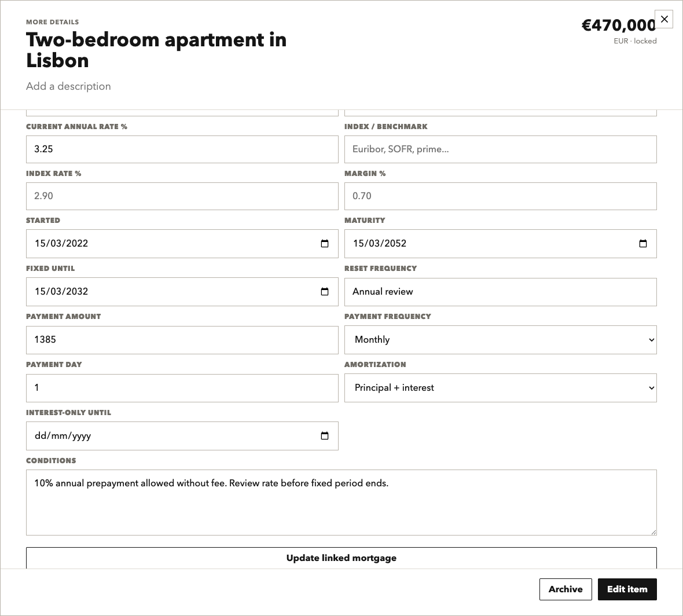The width and height of the screenshot is (683, 616).
Task: Open the Started date calendar picker
Action: tap(325, 244)
